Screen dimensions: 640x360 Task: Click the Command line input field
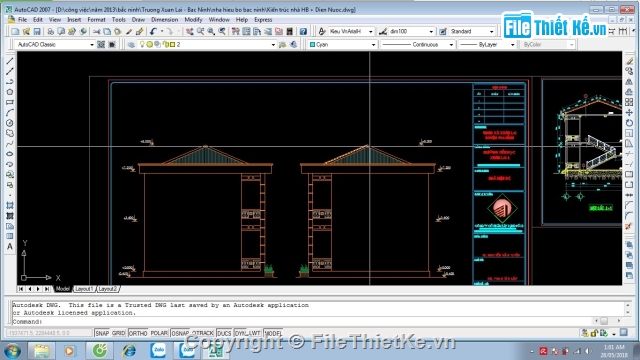click(302, 321)
